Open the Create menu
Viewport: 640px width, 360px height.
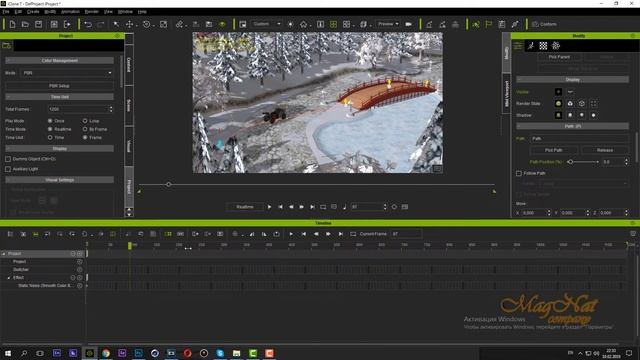(33, 12)
